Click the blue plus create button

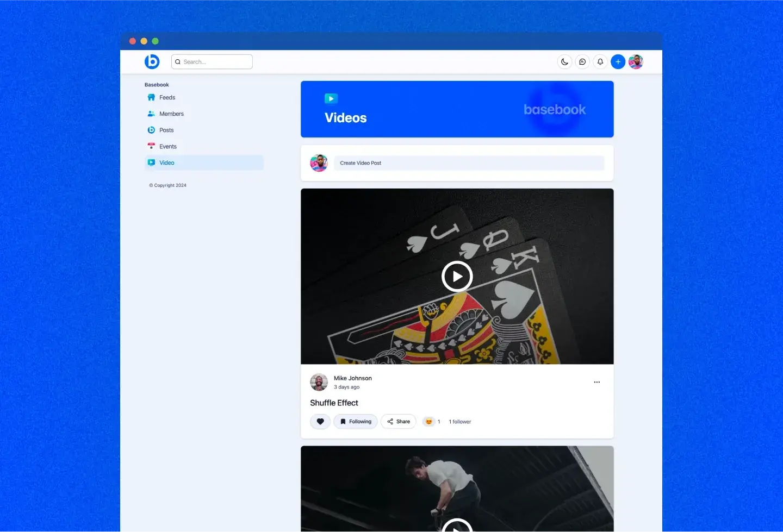(x=618, y=62)
